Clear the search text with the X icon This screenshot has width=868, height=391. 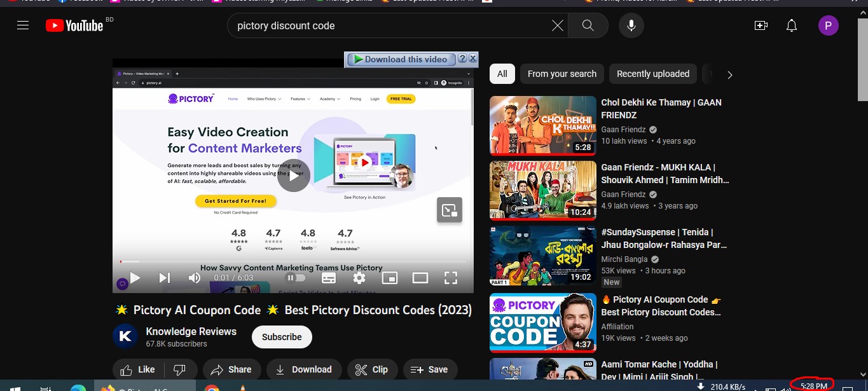click(557, 25)
